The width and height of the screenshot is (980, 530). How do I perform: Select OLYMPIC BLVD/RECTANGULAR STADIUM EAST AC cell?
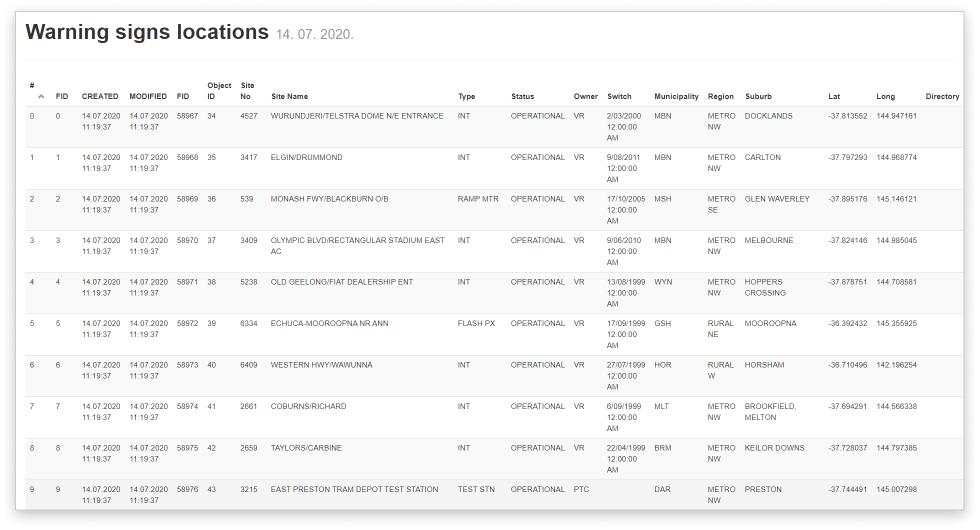[x=358, y=246]
